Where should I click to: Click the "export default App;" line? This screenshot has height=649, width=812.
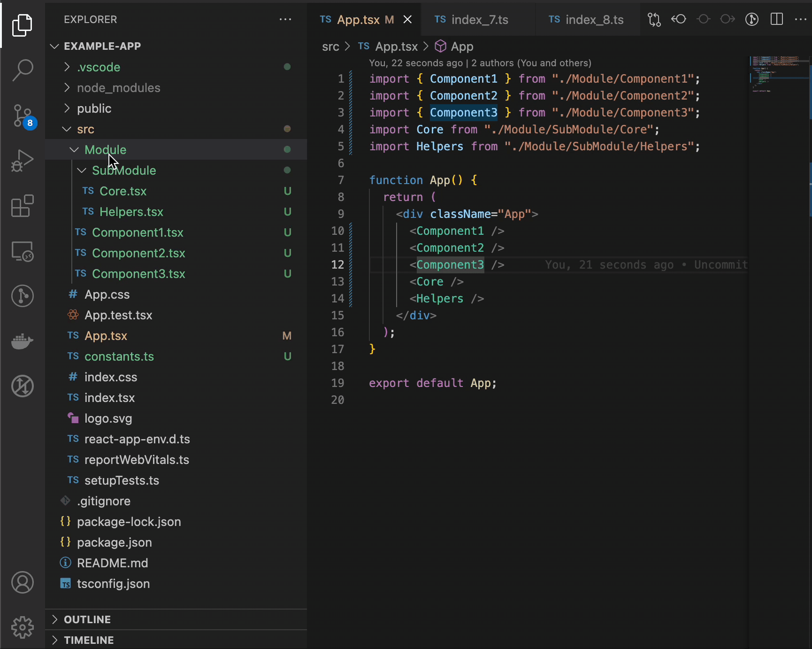pyautogui.click(x=433, y=383)
